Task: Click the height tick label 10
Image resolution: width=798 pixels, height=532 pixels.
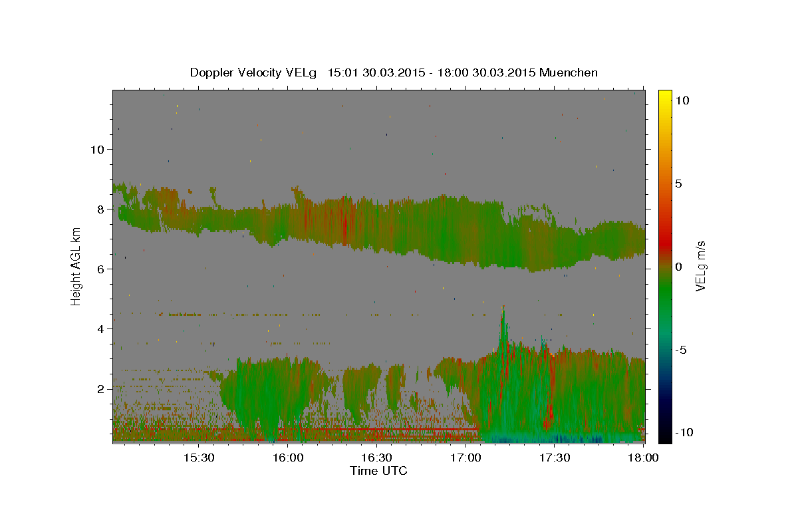Action: [x=97, y=150]
